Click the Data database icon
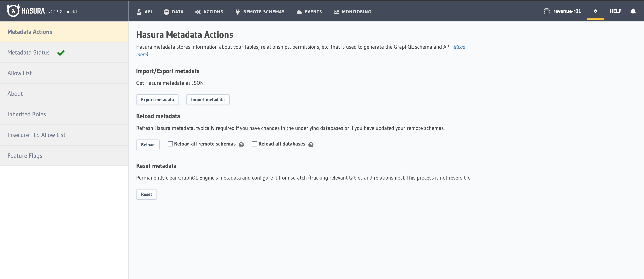Screen dimensions: 644x279 pos(166,12)
